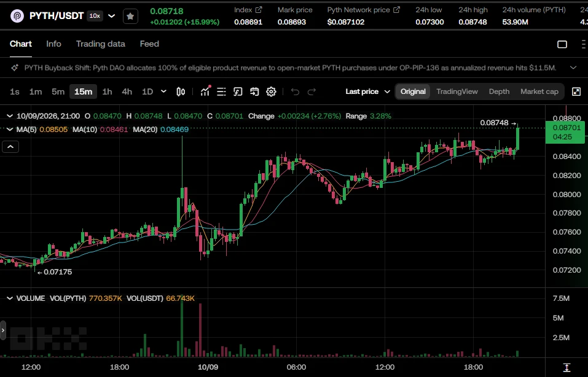Click the single-pane layout icon
Viewport: 588px width, 377px height.
(x=562, y=44)
